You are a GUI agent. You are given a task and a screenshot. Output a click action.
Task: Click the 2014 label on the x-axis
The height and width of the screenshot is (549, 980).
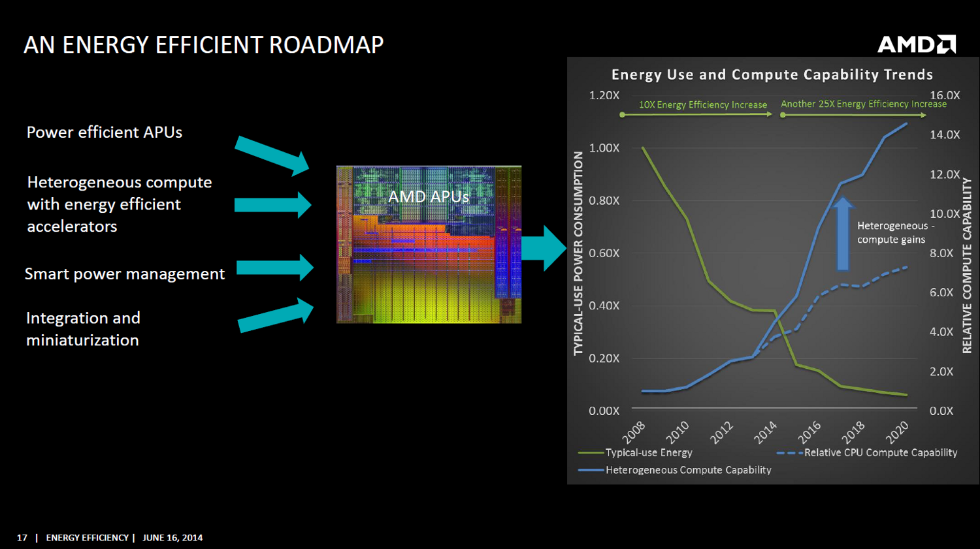click(765, 432)
